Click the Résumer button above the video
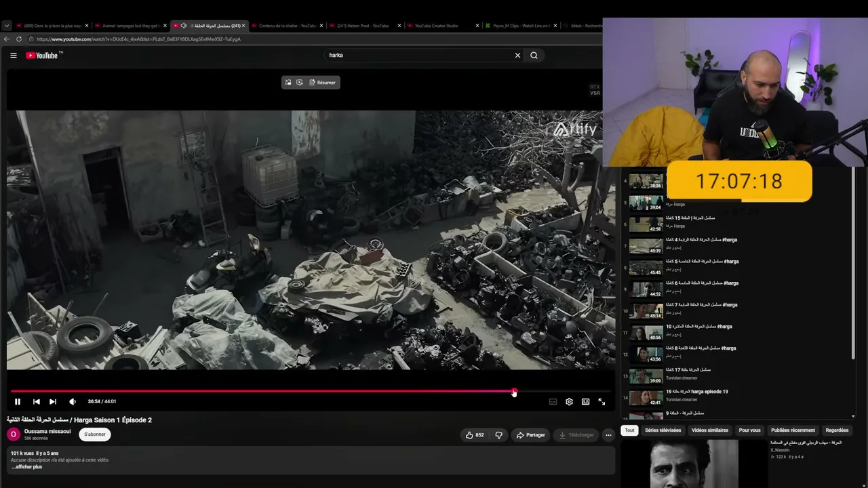Screen dimensions: 868x488 (x=322, y=83)
